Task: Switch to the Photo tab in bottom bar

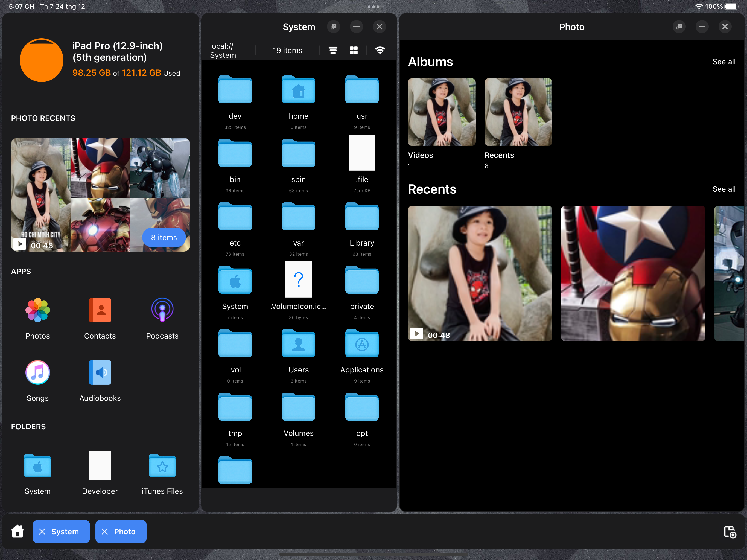Action: pyautogui.click(x=125, y=532)
